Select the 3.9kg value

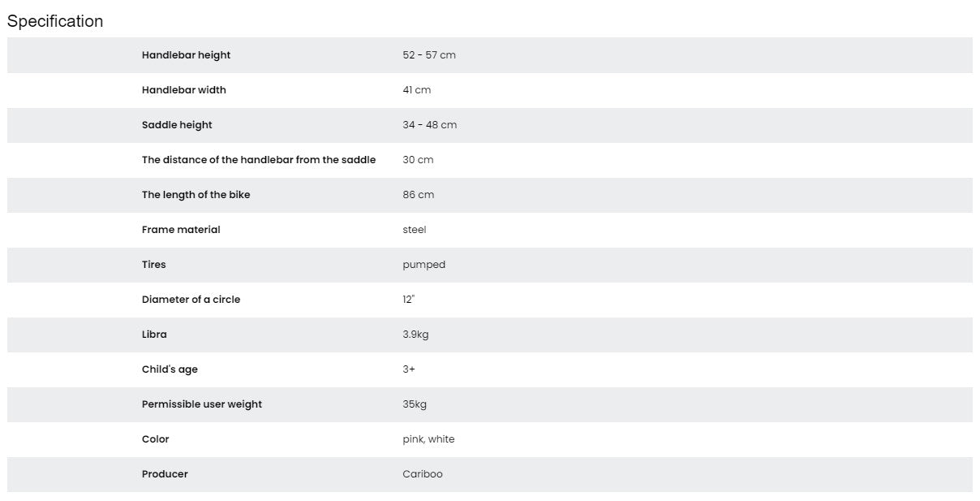(x=415, y=335)
